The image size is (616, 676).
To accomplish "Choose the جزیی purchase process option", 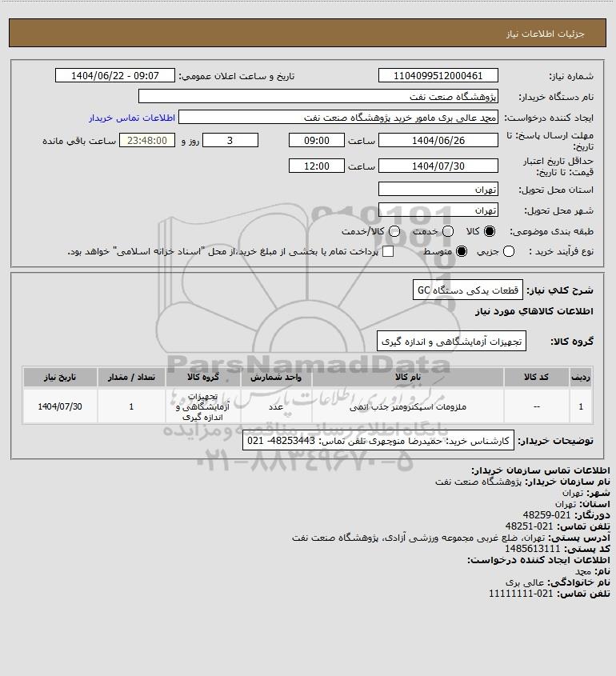I will 509,251.
